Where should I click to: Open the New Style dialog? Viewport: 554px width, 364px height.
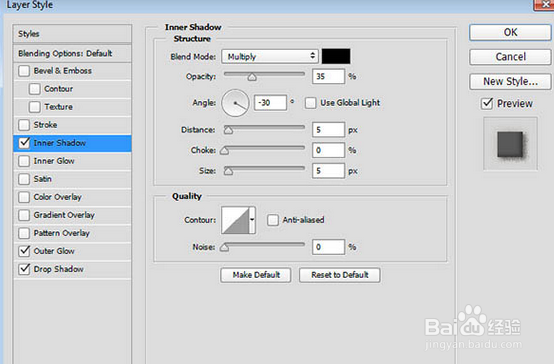click(510, 82)
